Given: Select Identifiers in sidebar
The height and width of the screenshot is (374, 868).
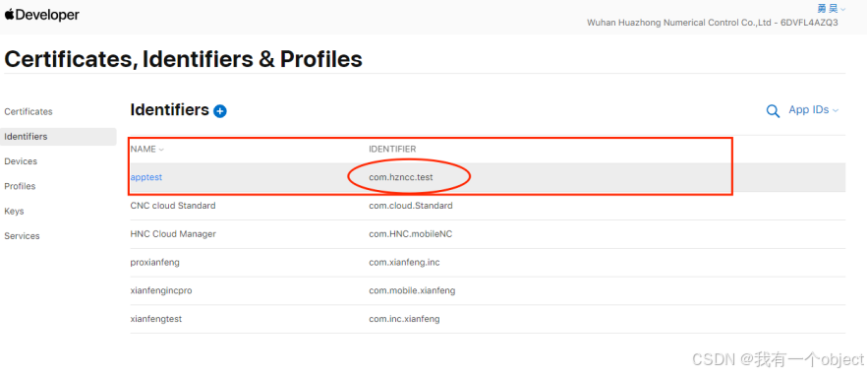Looking at the screenshot, I should click(x=58, y=136).
